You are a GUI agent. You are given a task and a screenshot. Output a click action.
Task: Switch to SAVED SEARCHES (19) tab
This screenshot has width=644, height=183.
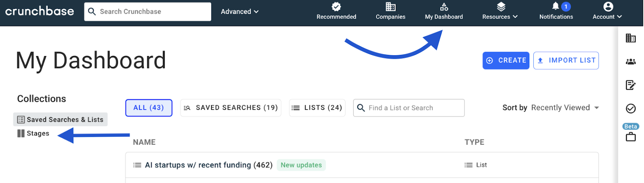tap(231, 108)
